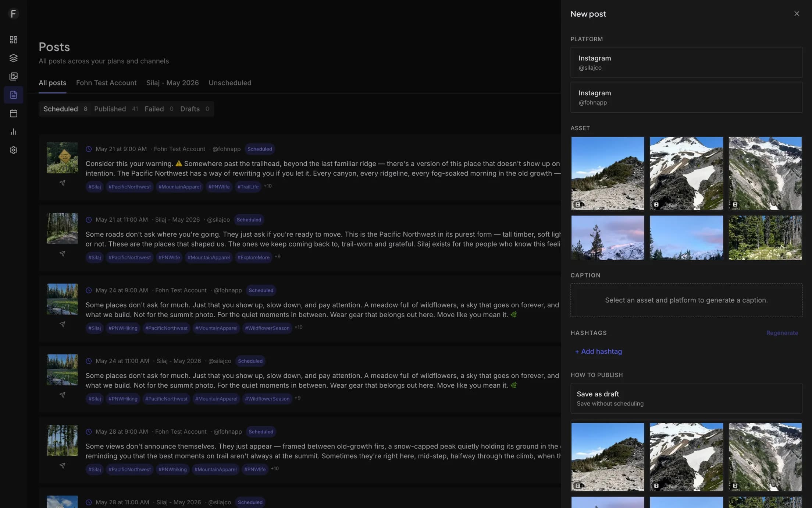Click send icon under May 21 11:00 AM post
This screenshot has height=508, width=812.
point(63,254)
